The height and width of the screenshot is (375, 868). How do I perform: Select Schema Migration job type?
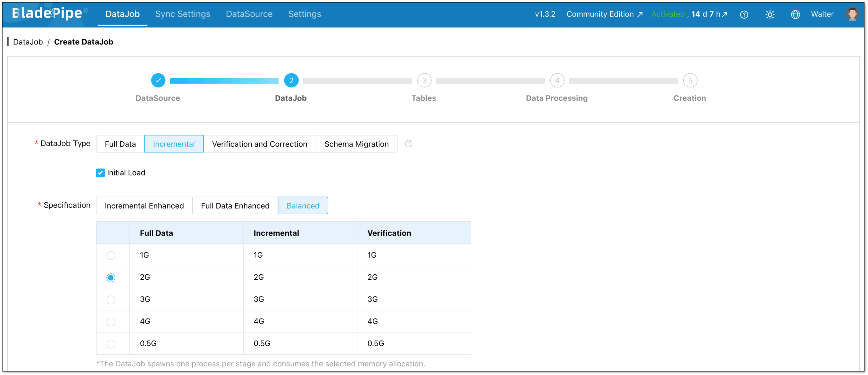[x=356, y=144]
